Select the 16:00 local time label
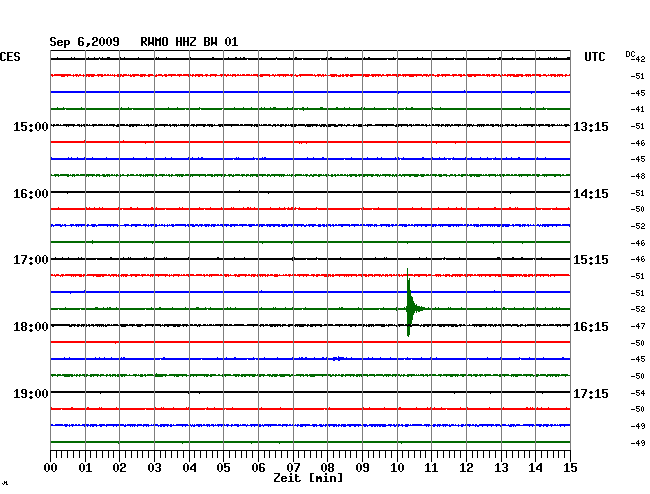 click(x=31, y=194)
